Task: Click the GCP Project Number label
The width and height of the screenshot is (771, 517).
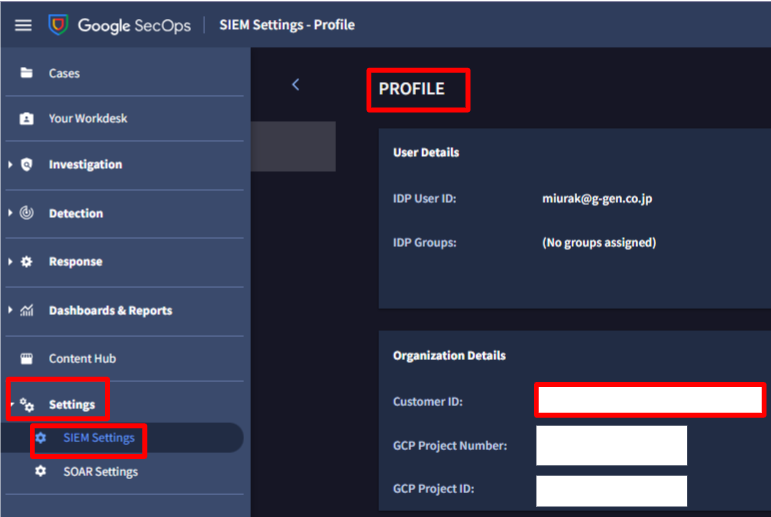Action: click(450, 446)
